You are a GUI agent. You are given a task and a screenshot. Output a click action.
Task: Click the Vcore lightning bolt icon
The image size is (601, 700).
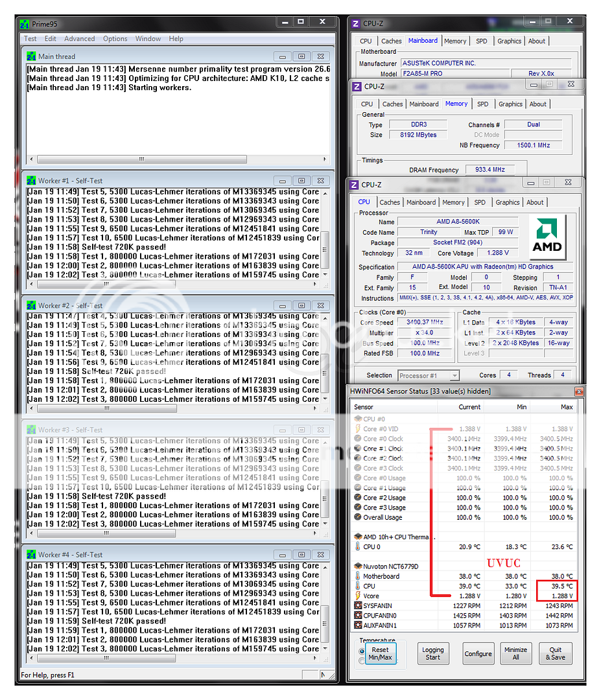(357, 596)
